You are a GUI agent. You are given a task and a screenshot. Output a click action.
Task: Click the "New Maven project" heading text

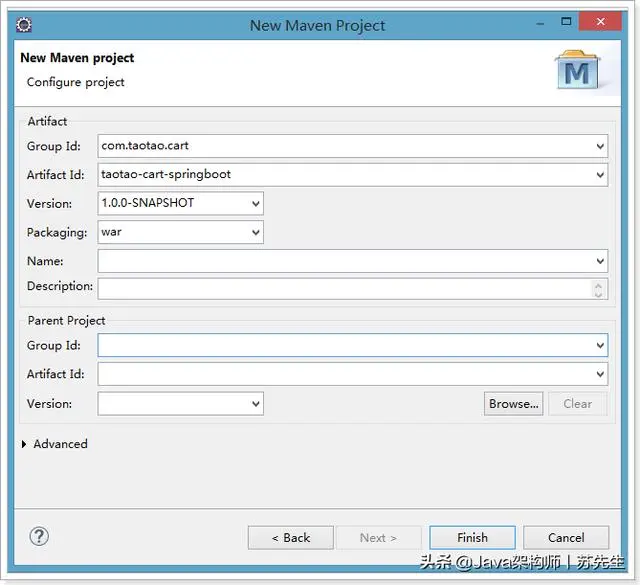coord(77,58)
